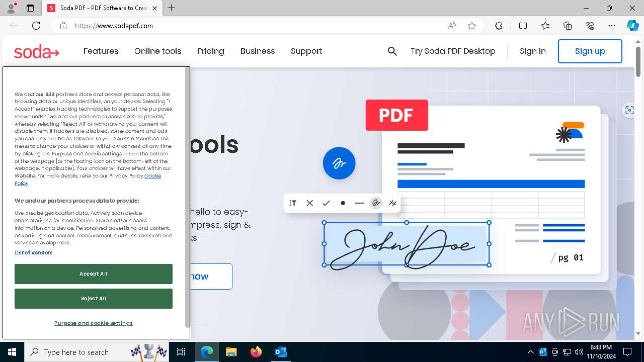Viewport: 644px width, 362px height.
Task: Click Windows taskbar search box
Action: [x=97, y=352]
